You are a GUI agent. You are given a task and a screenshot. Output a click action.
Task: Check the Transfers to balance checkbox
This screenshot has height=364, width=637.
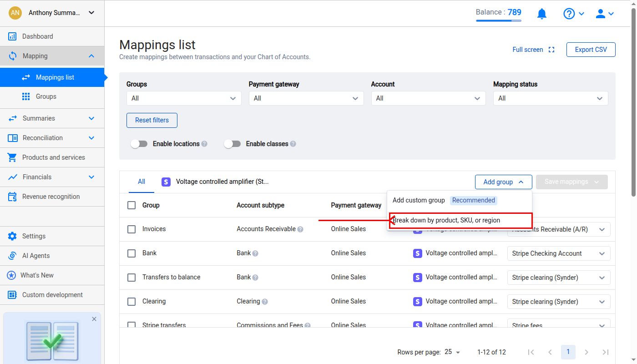131,278
